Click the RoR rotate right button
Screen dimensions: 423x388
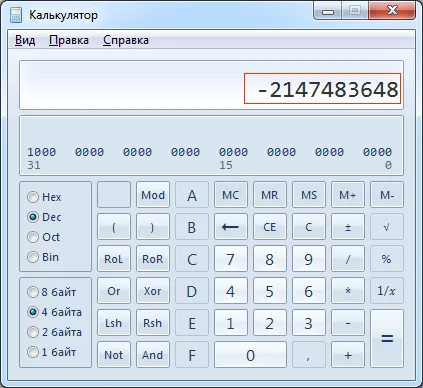point(153,259)
